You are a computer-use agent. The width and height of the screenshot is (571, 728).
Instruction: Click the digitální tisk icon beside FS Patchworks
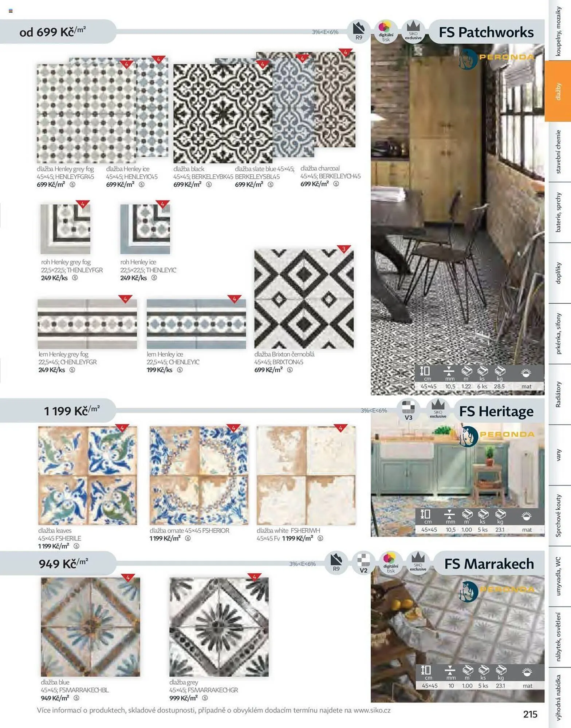coord(386,31)
